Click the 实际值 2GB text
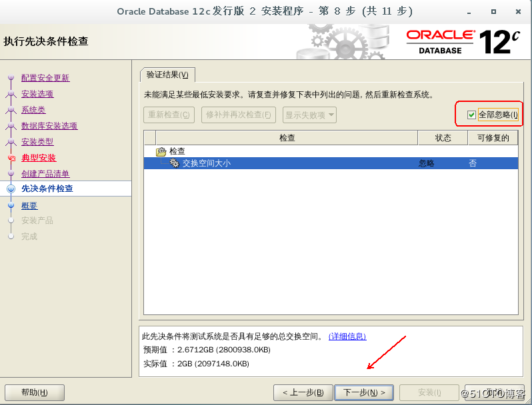This screenshot has height=405, width=532. 196,364
